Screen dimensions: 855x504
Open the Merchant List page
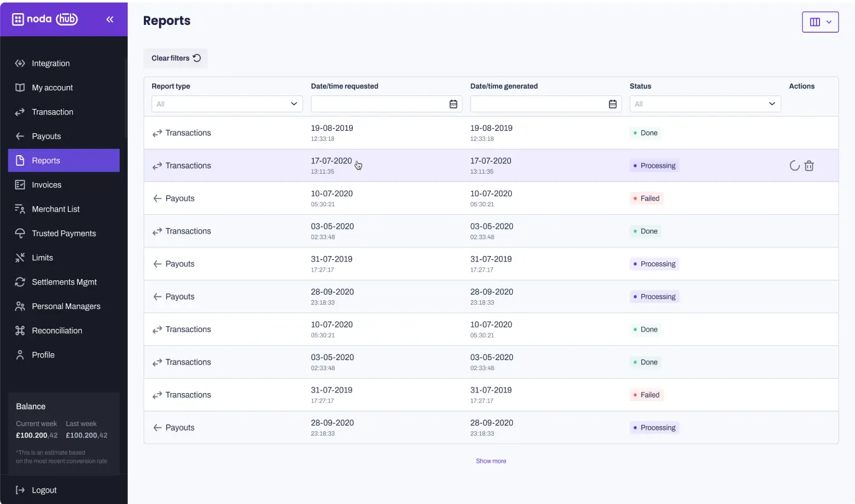pyautogui.click(x=64, y=209)
